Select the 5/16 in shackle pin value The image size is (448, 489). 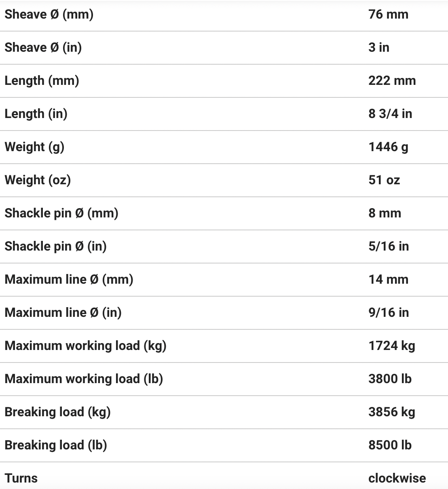(388, 247)
